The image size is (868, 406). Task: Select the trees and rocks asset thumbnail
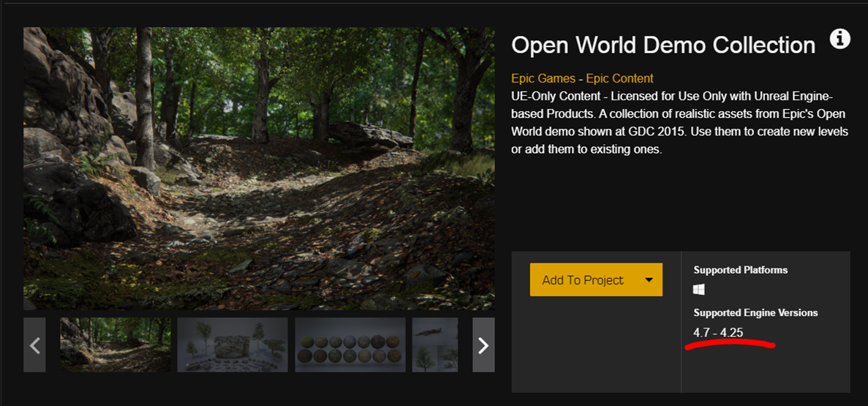tap(233, 345)
